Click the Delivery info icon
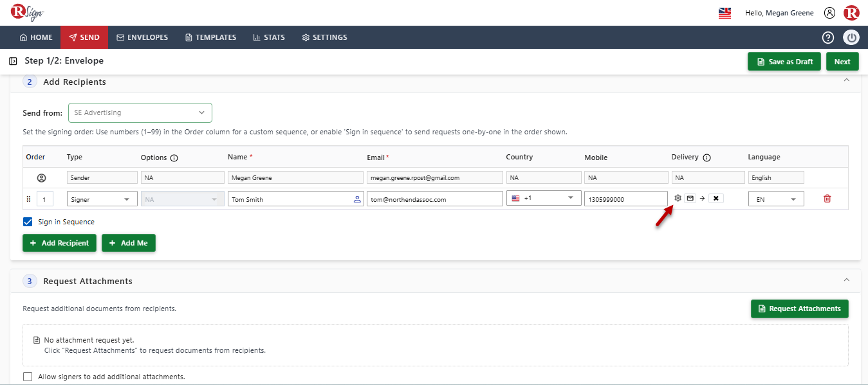The image size is (868, 385). pyautogui.click(x=706, y=157)
